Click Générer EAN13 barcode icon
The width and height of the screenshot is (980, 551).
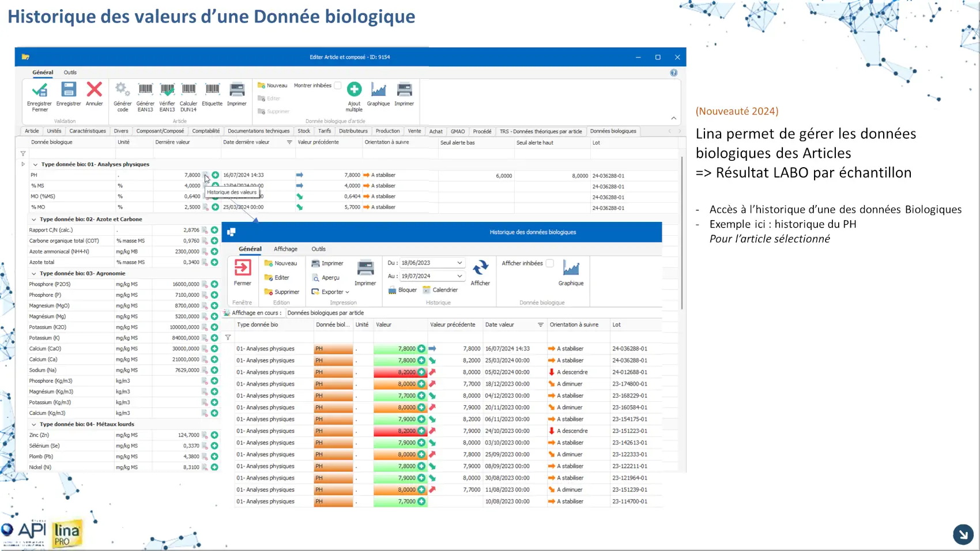click(145, 90)
